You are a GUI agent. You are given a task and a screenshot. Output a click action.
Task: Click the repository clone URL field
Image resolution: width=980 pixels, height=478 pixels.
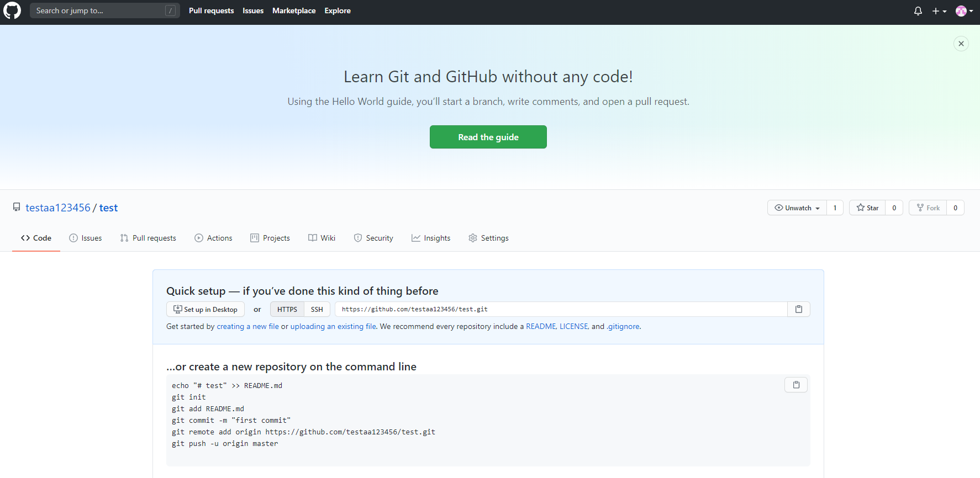561,309
